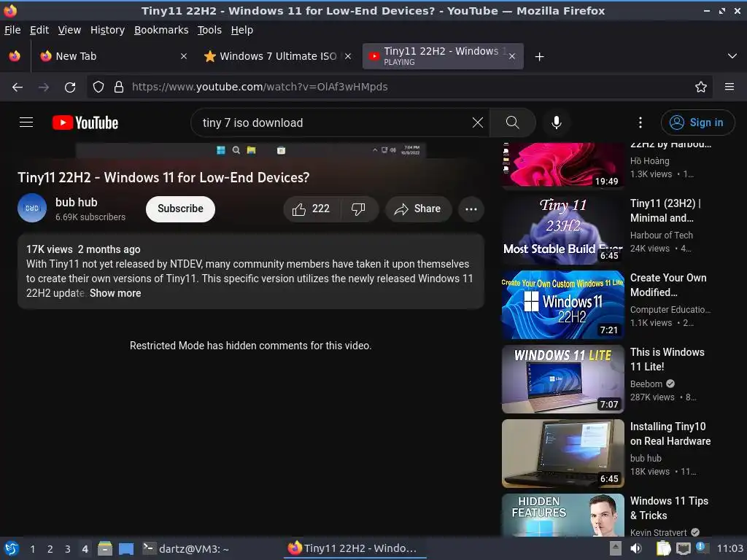Click the YouTube search magnifier button
This screenshot has width=747, height=560.
(513, 122)
